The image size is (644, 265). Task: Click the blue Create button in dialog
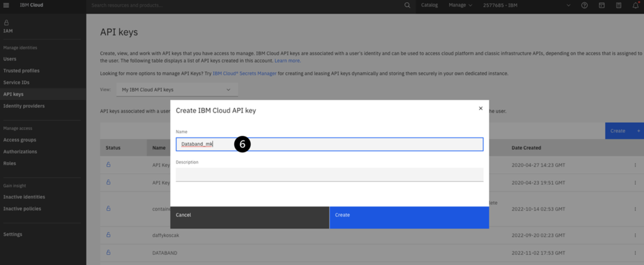click(x=409, y=217)
